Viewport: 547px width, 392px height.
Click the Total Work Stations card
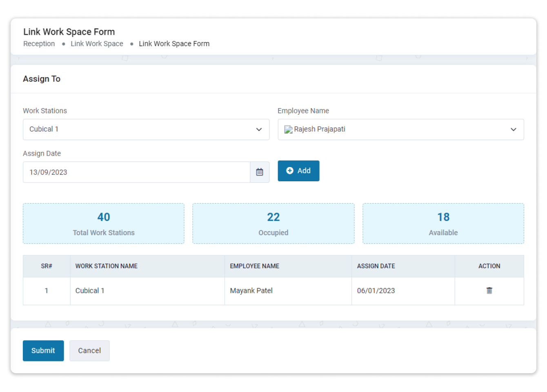(x=104, y=224)
